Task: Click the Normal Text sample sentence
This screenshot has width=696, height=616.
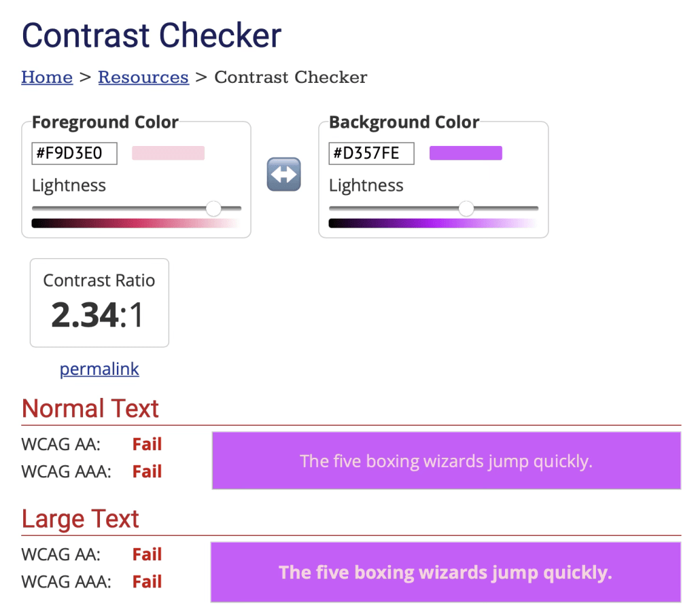Action: 446,460
